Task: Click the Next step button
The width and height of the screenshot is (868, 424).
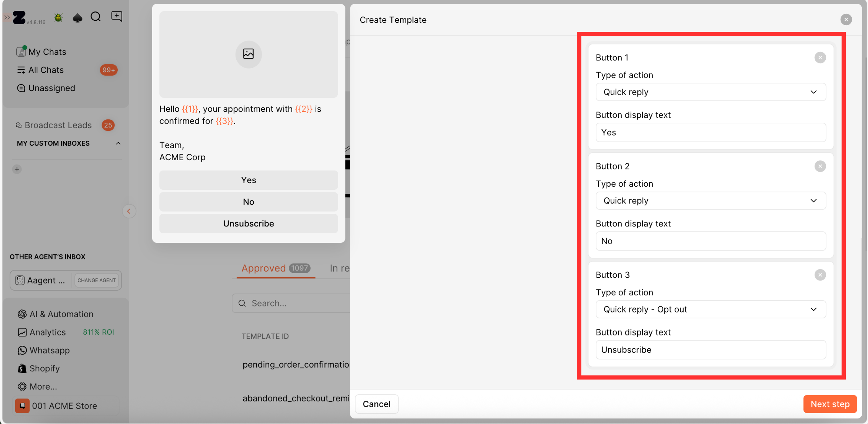Action: [830, 404]
